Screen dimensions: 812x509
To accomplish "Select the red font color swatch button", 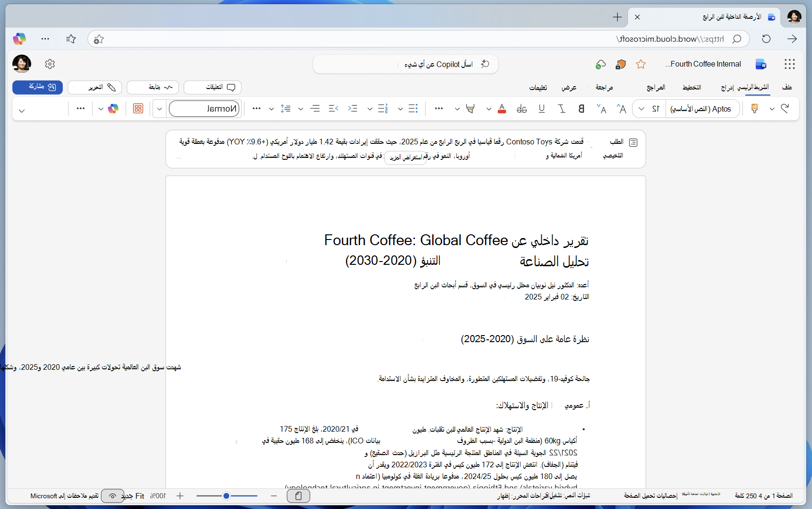I will (502, 109).
